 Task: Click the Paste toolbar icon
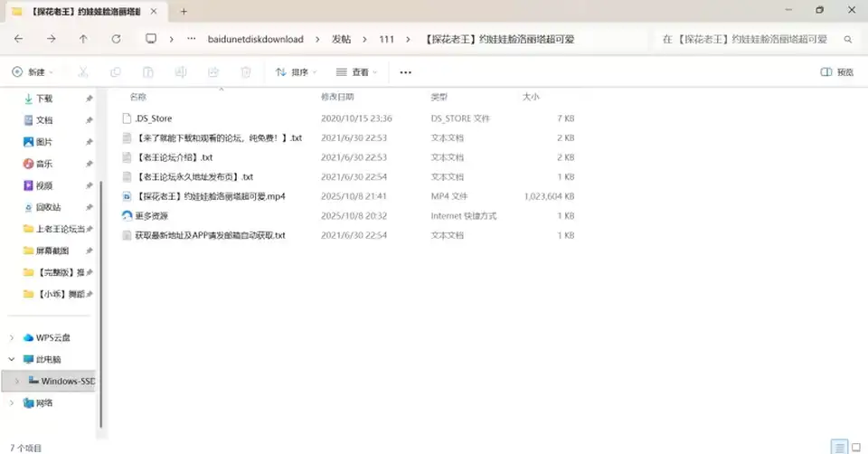tap(147, 72)
